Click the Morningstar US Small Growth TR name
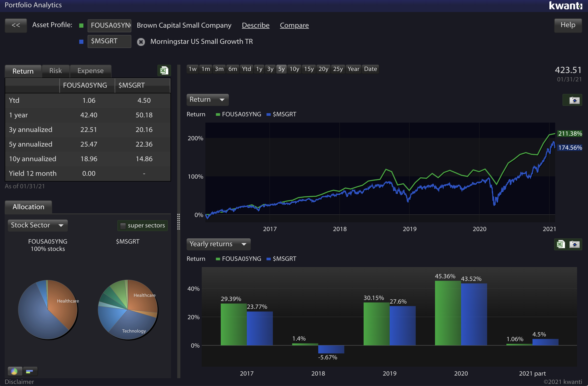The height and width of the screenshot is (386, 588). tap(201, 41)
